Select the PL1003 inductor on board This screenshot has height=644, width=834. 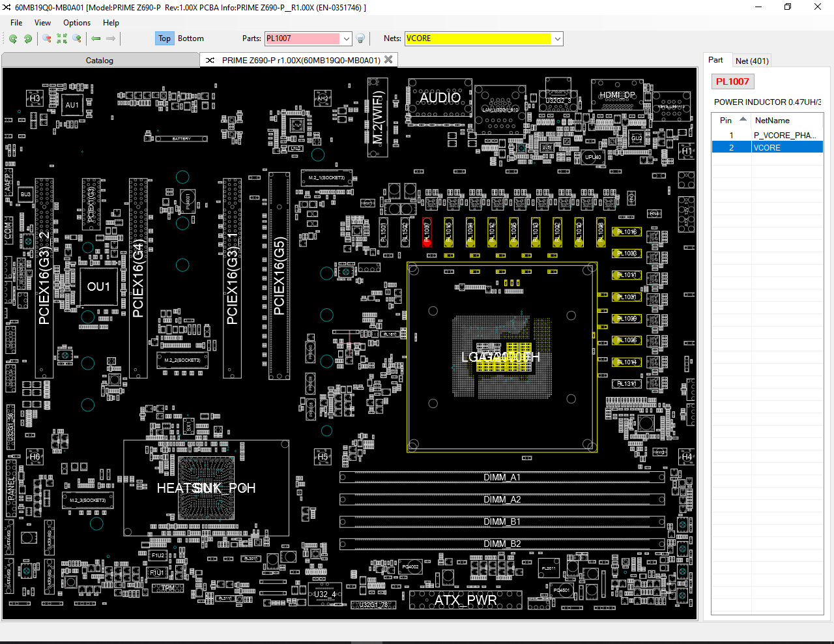point(627,254)
